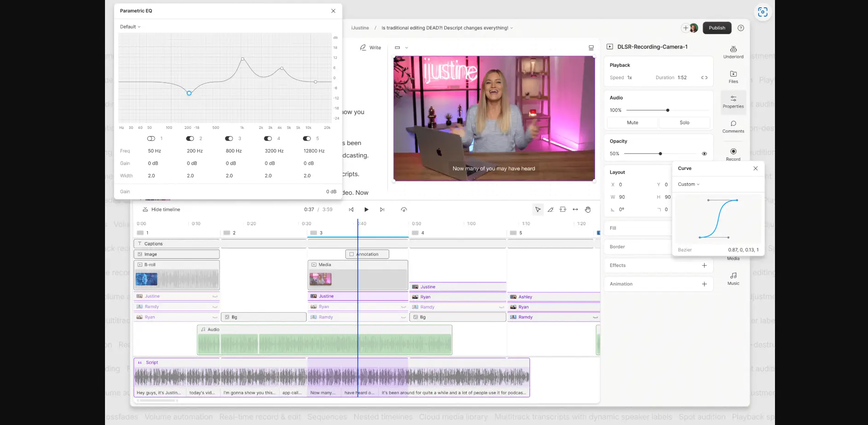Open the project title dropdown chevron
Screen dimensions: 868x425
pyautogui.click(x=511, y=28)
